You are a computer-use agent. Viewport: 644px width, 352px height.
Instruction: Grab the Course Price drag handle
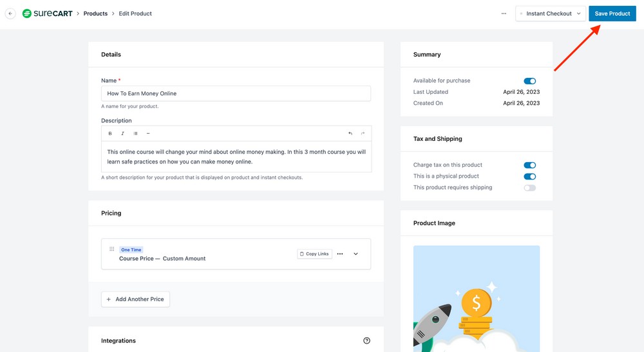[x=111, y=250]
